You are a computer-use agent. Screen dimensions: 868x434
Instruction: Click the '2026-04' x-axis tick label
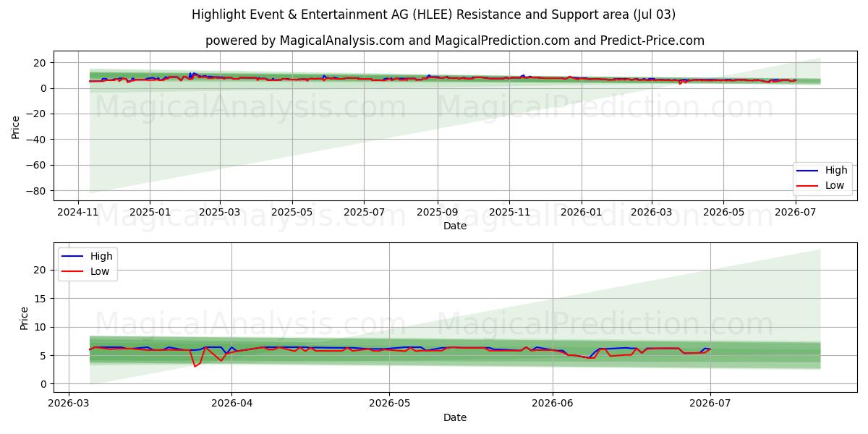click(x=231, y=405)
